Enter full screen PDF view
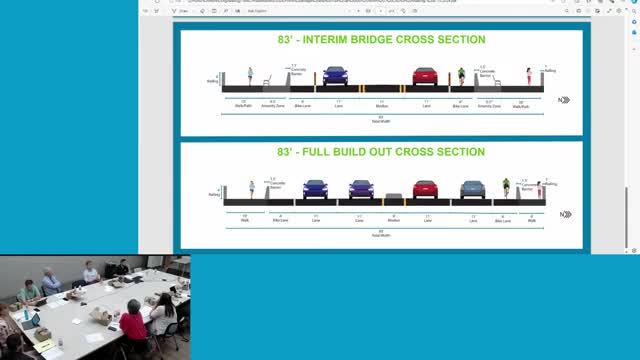The width and height of the screenshot is (640, 360). pos(609,11)
